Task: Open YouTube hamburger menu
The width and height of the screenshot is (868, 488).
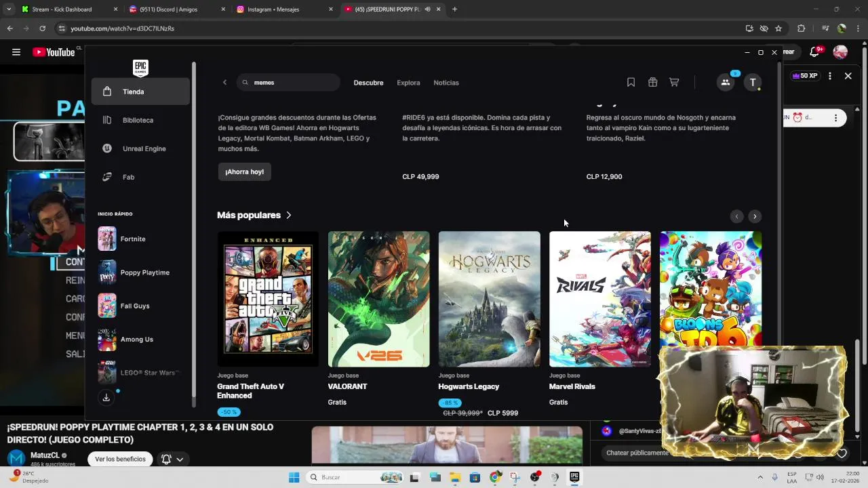Action: tap(16, 52)
